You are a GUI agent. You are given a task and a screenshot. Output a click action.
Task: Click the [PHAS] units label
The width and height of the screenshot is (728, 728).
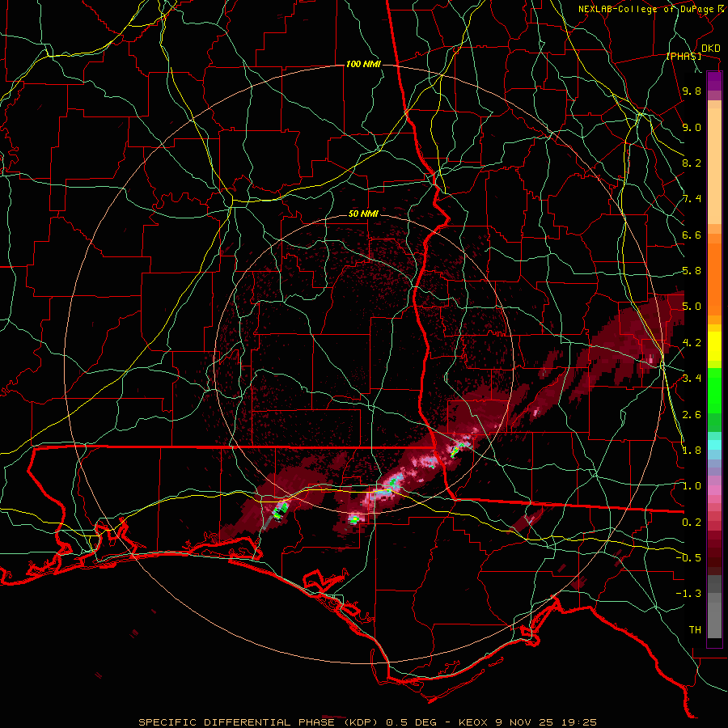click(684, 56)
